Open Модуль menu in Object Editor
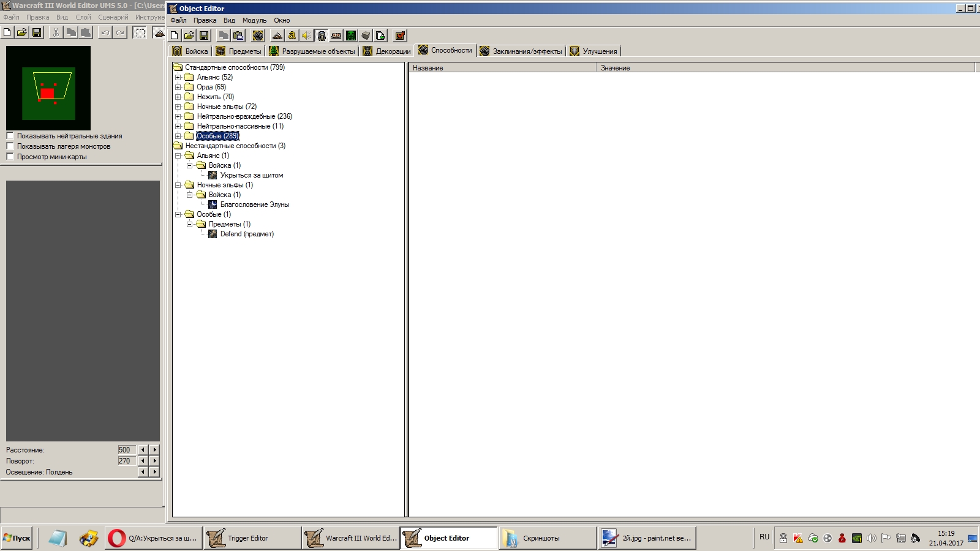 254,20
